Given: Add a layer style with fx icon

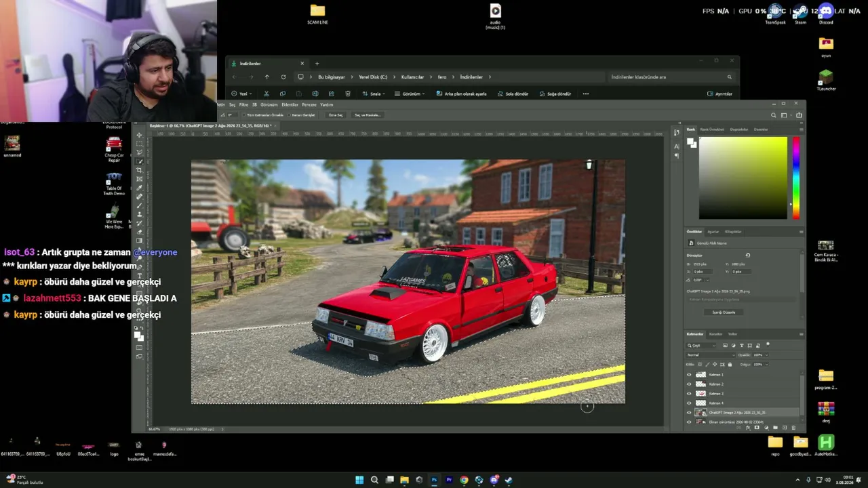Looking at the screenshot, I should [x=749, y=428].
